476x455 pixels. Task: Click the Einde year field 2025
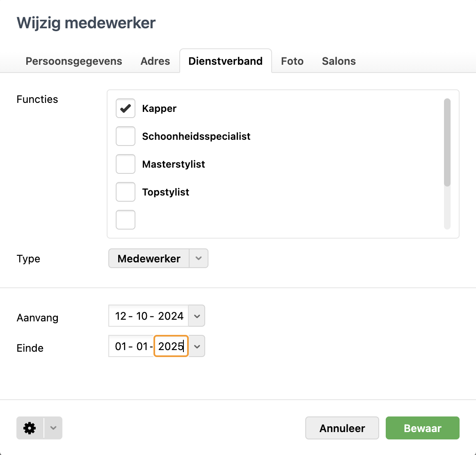(171, 346)
